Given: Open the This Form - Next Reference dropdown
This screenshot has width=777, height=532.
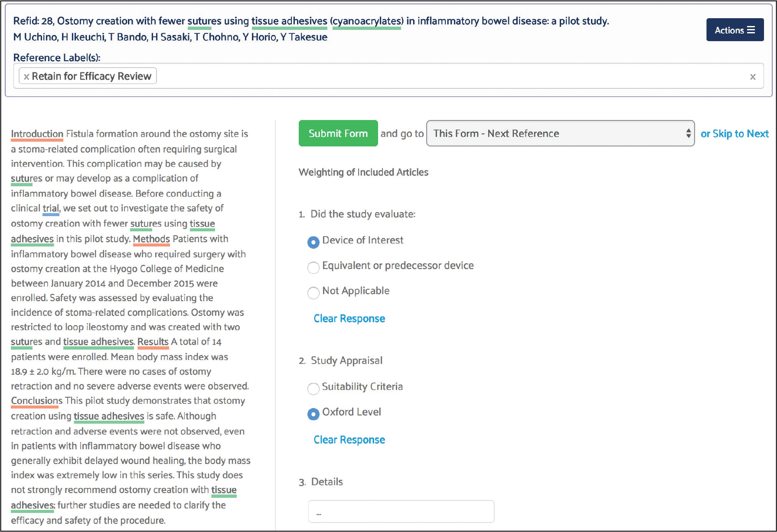Looking at the screenshot, I should coord(559,133).
